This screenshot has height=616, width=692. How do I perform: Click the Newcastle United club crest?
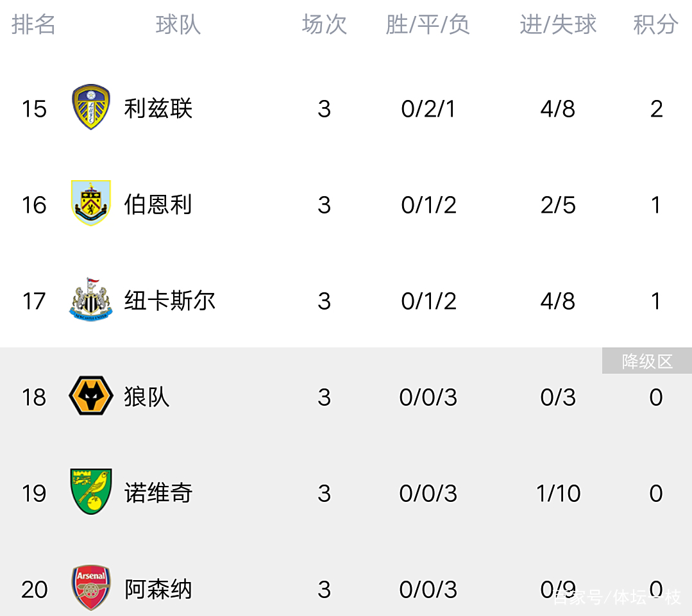[x=91, y=300]
